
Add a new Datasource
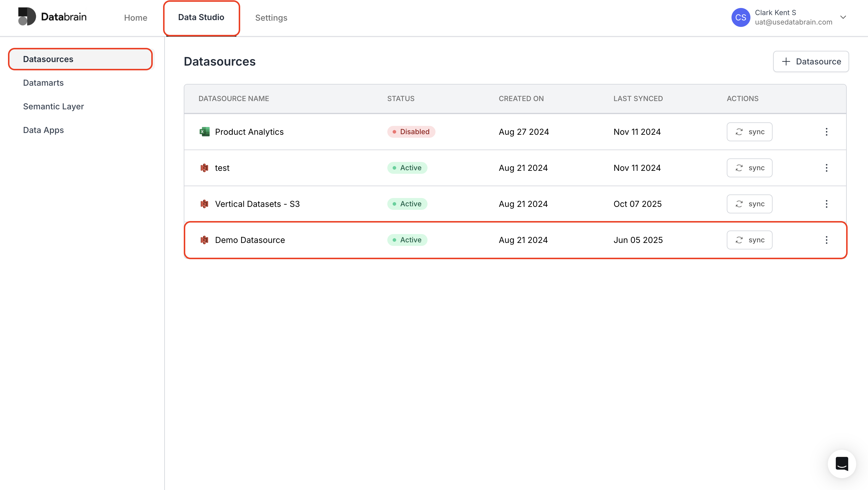click(x=810, y=61)
